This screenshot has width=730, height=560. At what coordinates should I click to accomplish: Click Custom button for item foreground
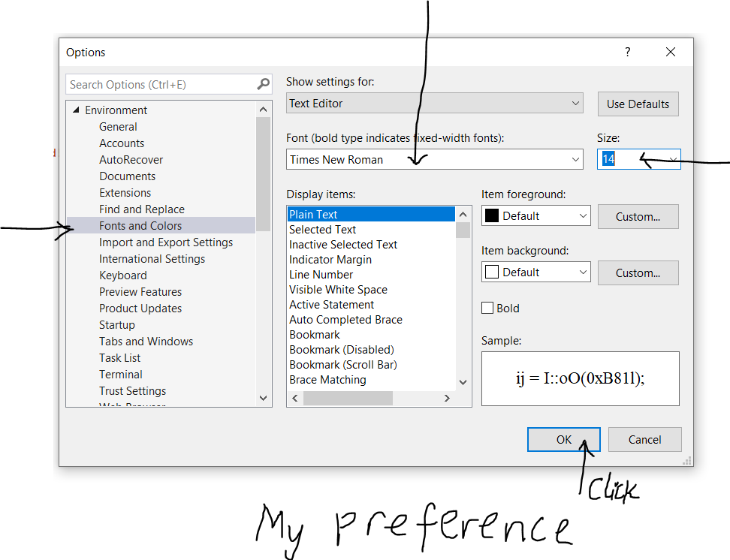tap(638, 217)
